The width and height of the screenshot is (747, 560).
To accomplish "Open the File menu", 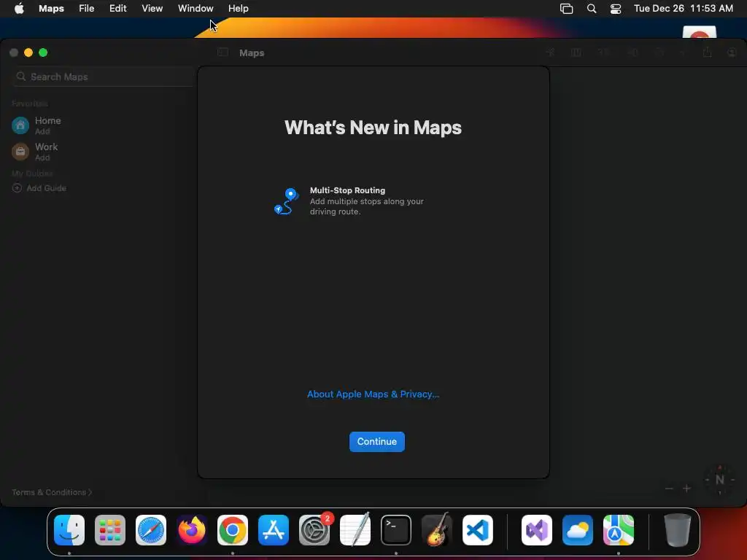I will point(86,9).
